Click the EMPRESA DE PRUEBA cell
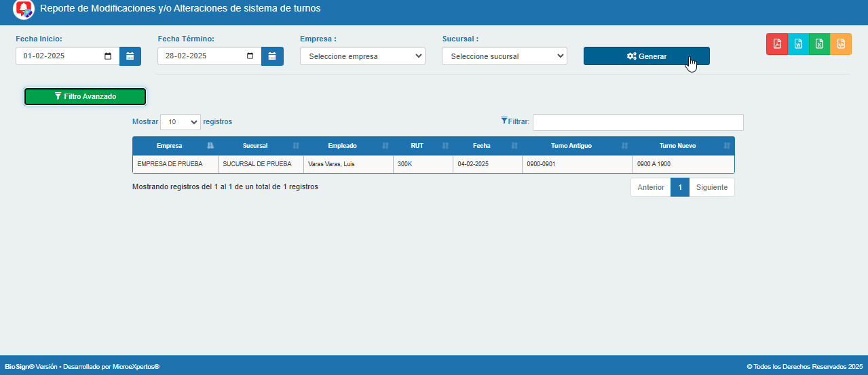Screen dimensions: 868x375 click(x=175, y=164)
